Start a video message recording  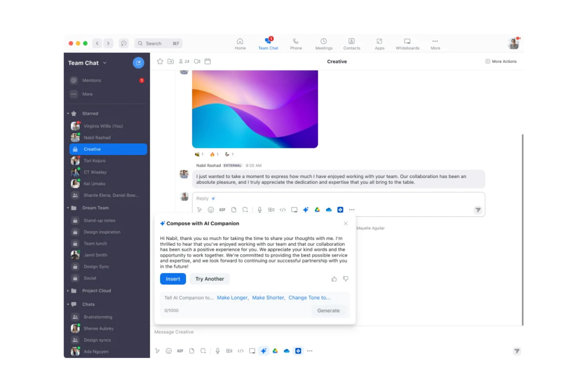click(x=271, y=209)
